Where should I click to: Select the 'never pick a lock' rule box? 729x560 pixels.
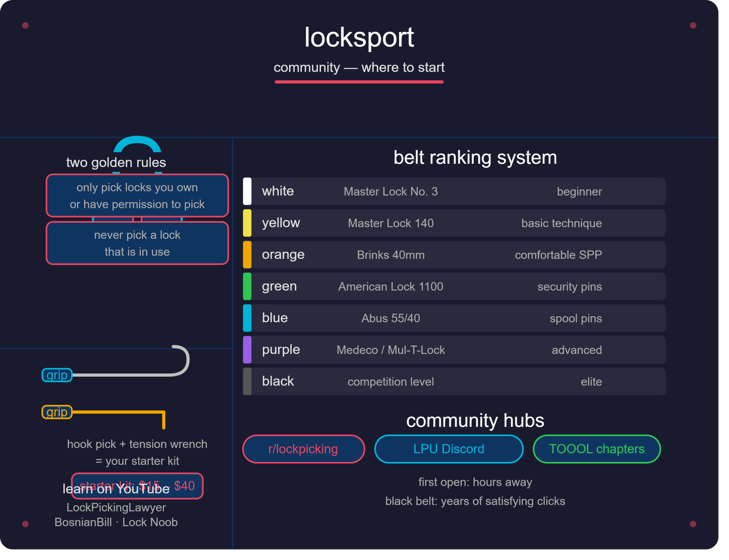point(137,243)
